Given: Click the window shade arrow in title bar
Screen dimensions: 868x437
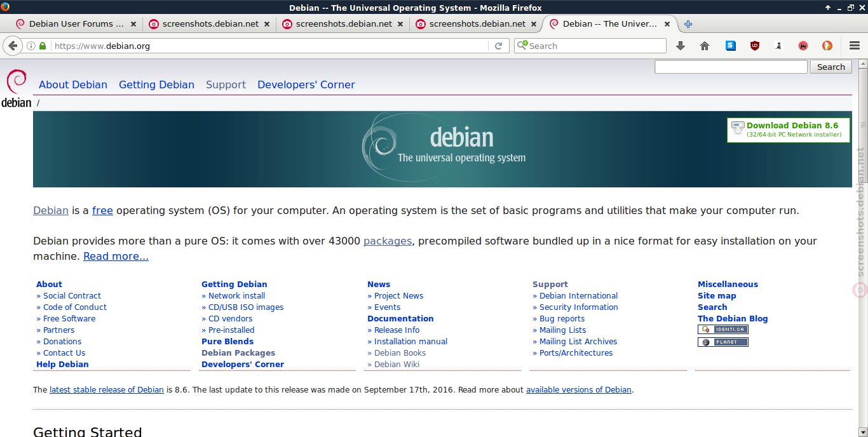Looking at the screenshot, I should 828,8.
